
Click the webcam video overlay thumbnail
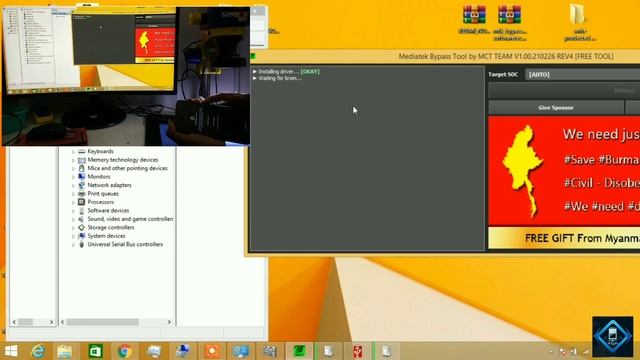point(126,76)
